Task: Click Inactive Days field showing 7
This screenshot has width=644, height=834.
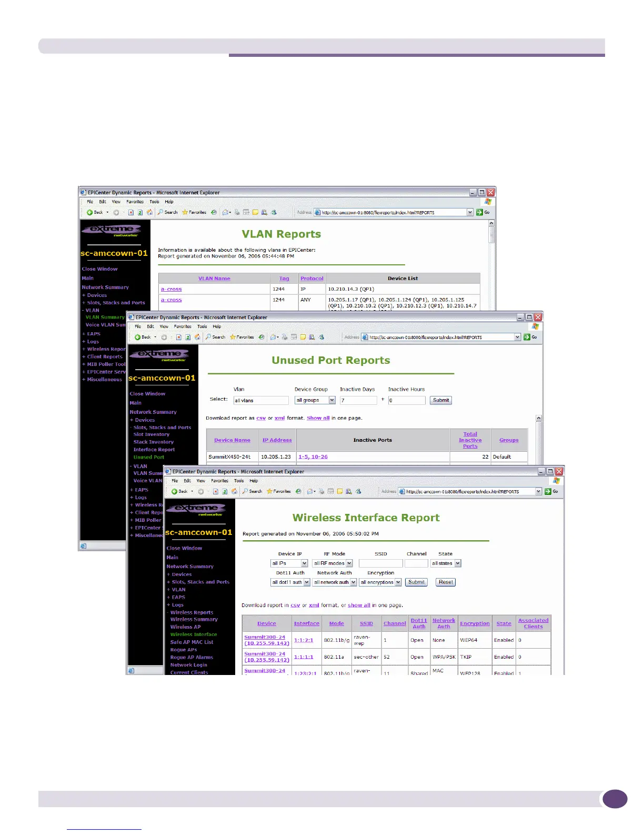Action: point(358,400)
